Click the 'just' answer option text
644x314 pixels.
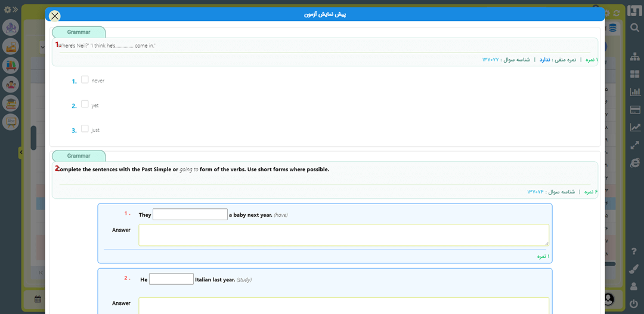95,130
